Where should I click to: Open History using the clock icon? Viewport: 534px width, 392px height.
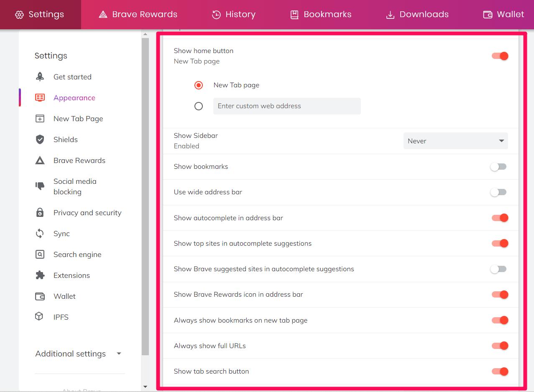pyautogui.click(x=216, y=14)
